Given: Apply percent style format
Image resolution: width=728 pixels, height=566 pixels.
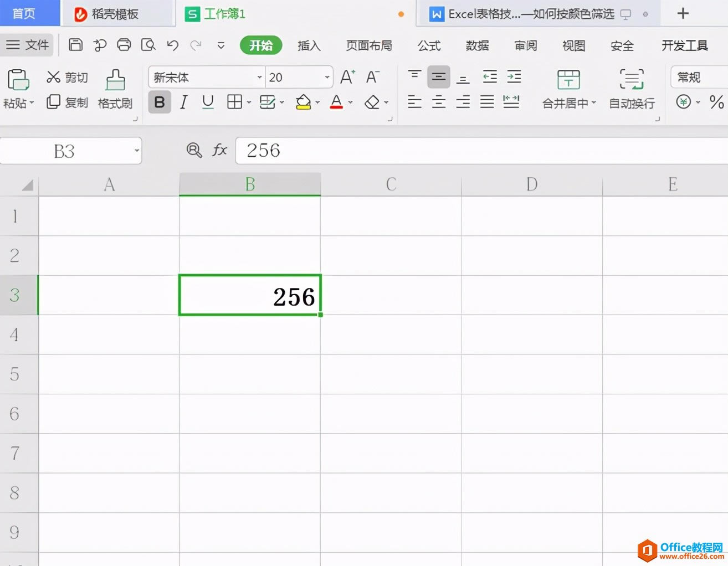Looking at the screenshot, I should pyautogui.click(x=716, y=102).
